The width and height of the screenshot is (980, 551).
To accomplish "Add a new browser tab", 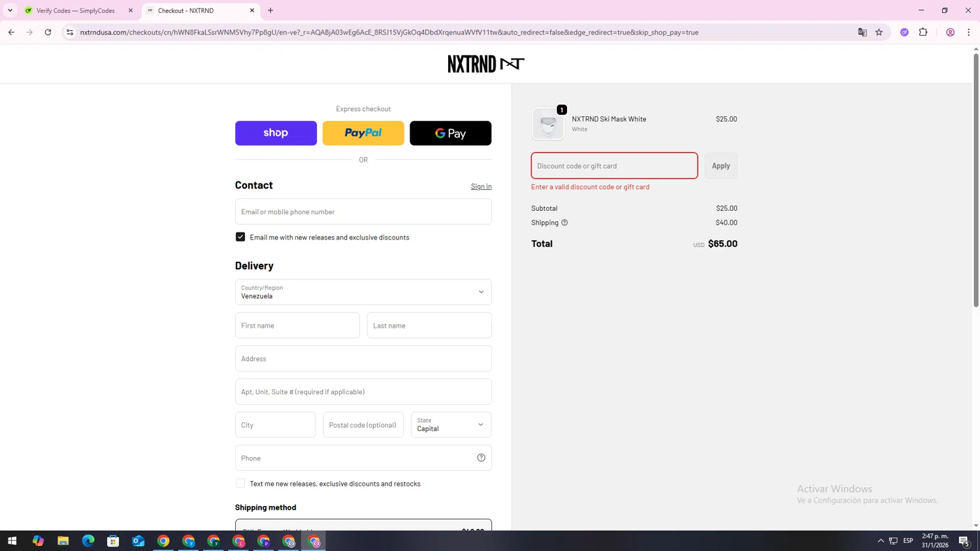I will [270, 10].
